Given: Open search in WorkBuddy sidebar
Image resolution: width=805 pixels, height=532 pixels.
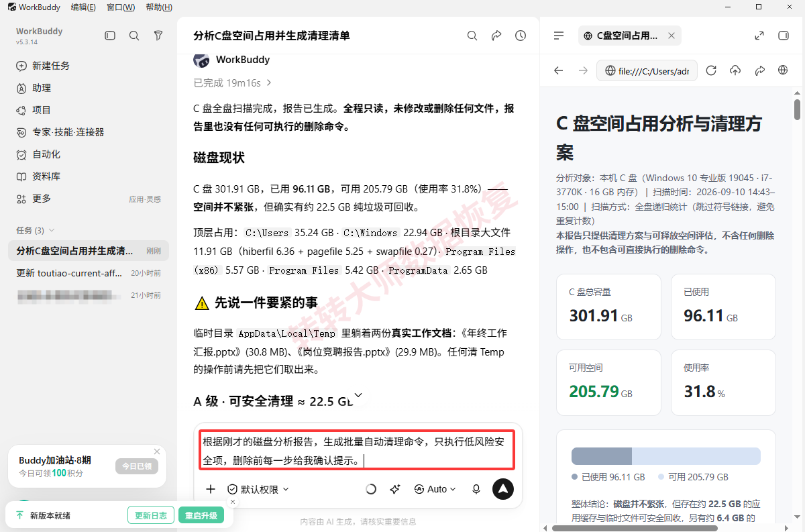Looking at the screenshot, I should [134, 36].
